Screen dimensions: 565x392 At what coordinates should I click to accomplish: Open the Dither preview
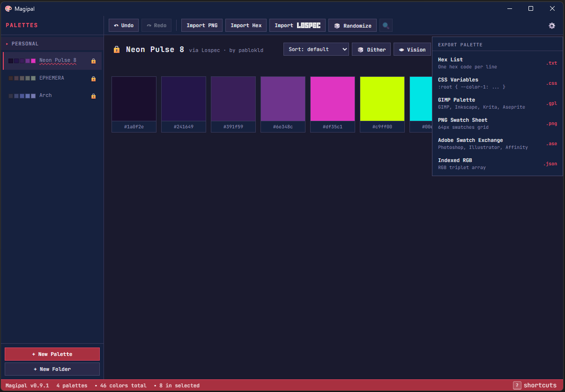point(371,49)
